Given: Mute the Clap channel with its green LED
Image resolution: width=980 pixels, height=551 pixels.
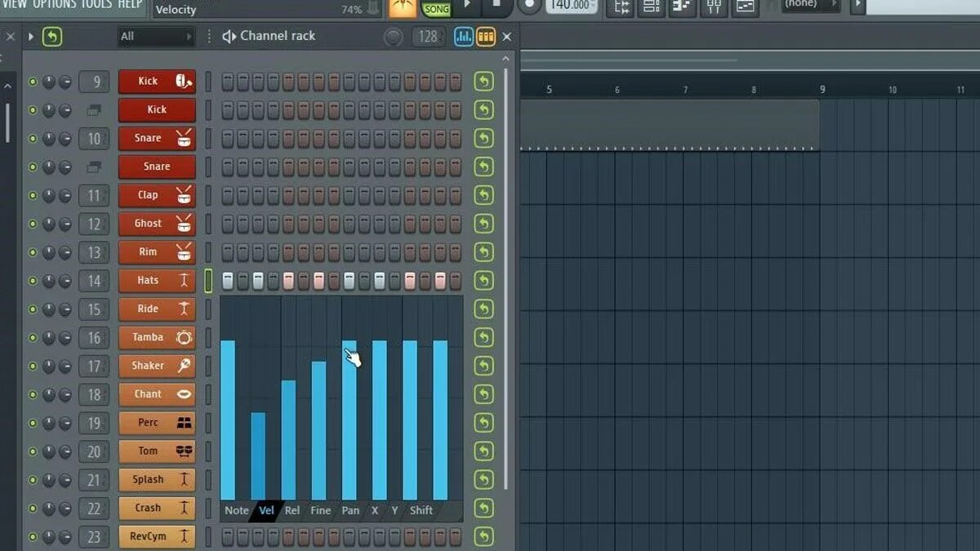Looking at the screenshot, I should tap(33, 195).
